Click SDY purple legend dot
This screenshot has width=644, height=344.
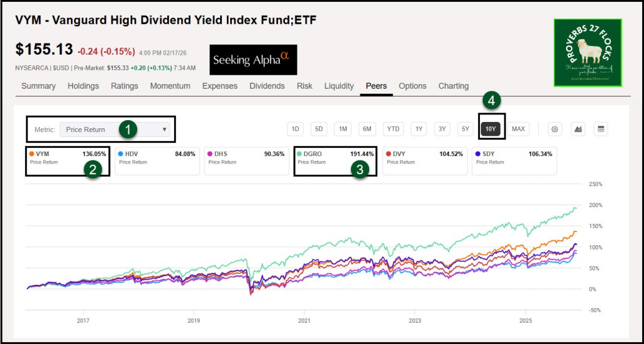coord(477,153)
